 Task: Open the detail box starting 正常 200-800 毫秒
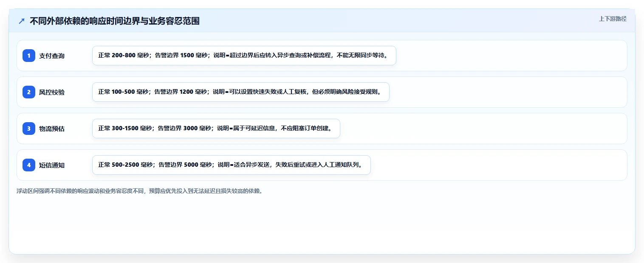[x=244, y=56]
